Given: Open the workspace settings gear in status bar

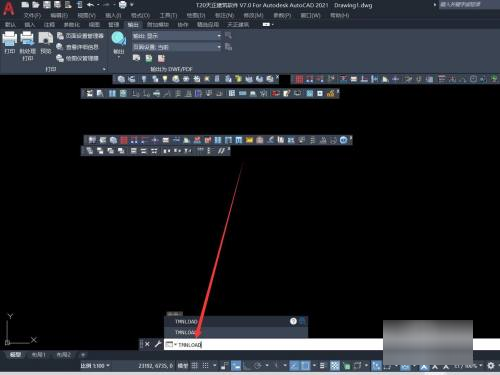Looking at the screenshot, I should tap(491, 366).
